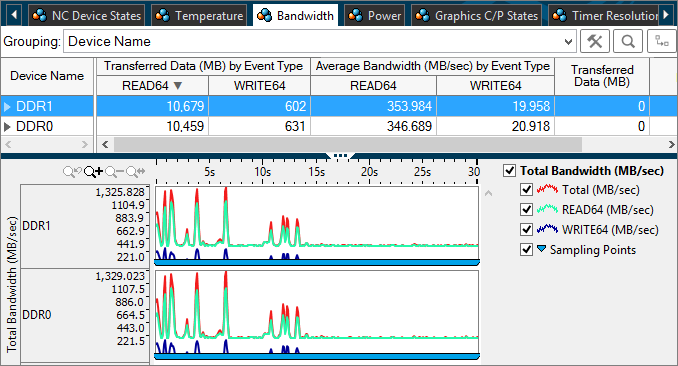Expand the DDR1 device row
Screen dimensions: 678x366
(7, 106)
